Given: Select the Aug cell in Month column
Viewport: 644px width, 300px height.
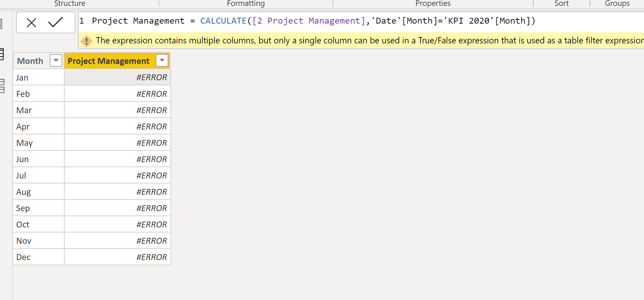Looking at the screenshot, I should pyautogui.click(x=39, y=192).
